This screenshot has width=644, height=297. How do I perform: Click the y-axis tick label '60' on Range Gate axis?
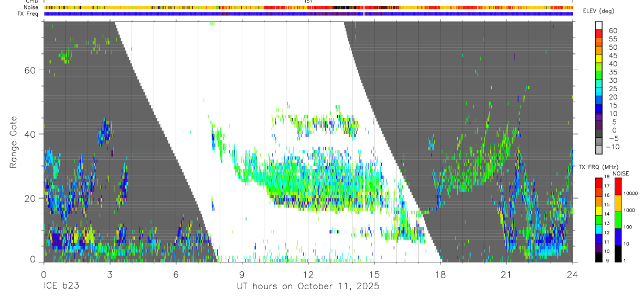click(30, 70)
